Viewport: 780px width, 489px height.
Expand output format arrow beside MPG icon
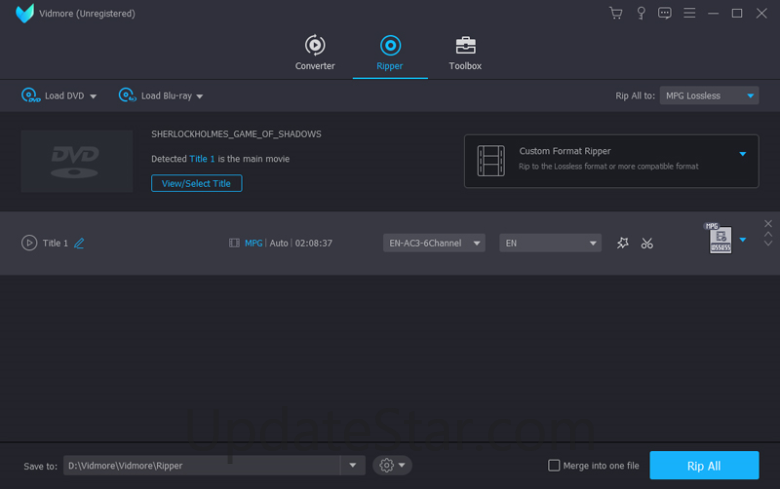743,240
